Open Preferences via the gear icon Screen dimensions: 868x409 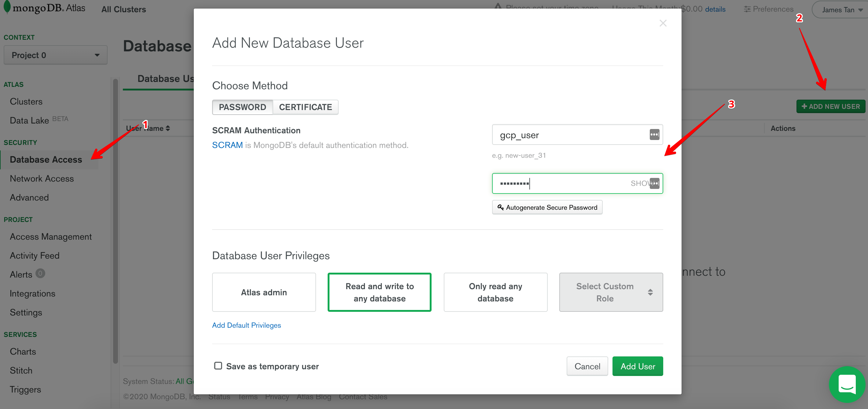(x=747, y=9)
